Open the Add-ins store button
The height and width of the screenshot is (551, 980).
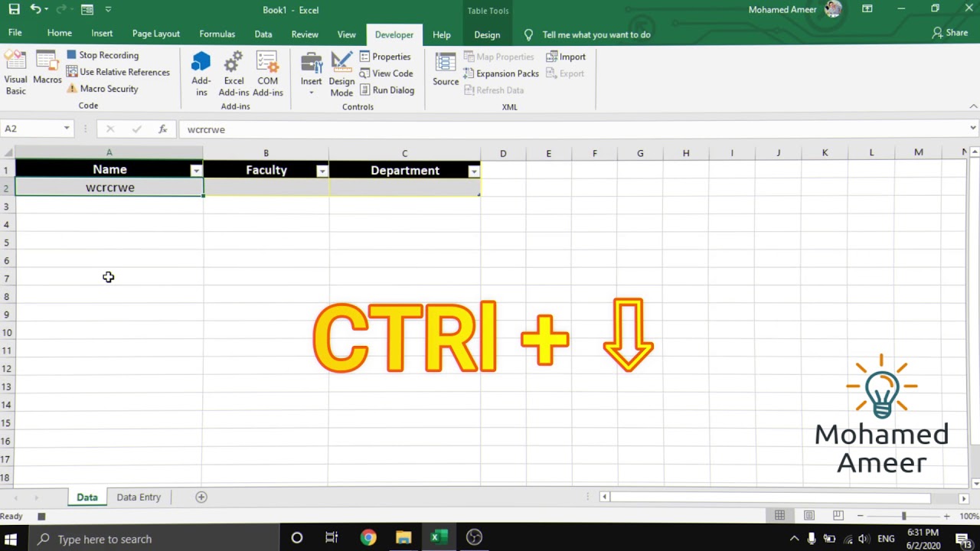tap(201, 73)
